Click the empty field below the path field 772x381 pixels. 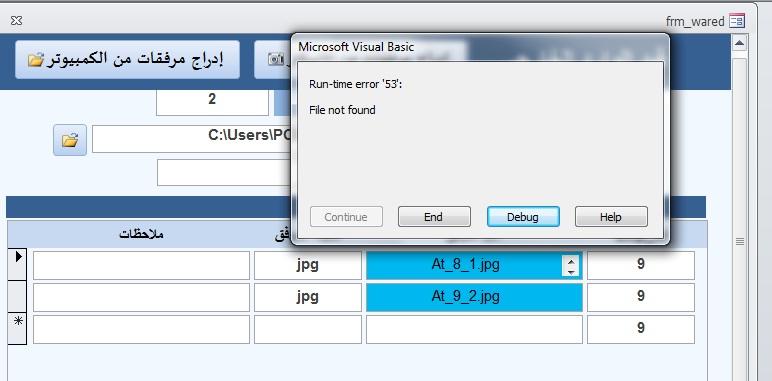[225, 172]
